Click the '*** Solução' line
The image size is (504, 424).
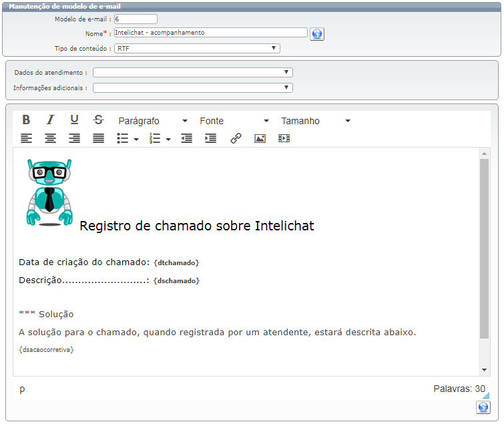(x=46, y=314)
